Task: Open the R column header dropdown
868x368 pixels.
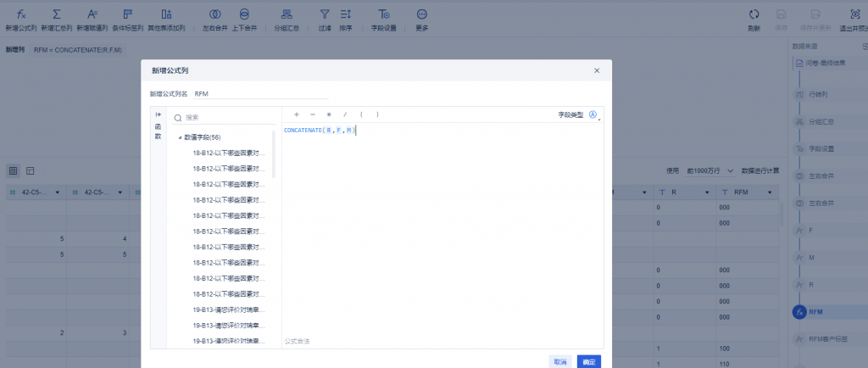Action: pyautogui.click(x=707, y=192)
